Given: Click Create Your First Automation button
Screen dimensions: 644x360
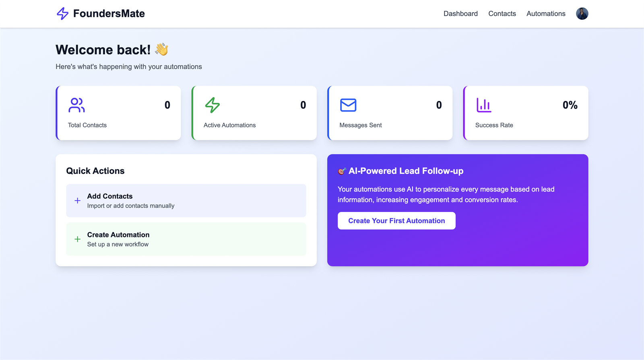Looking at the screenshot, I should click(x=396, y=221).
